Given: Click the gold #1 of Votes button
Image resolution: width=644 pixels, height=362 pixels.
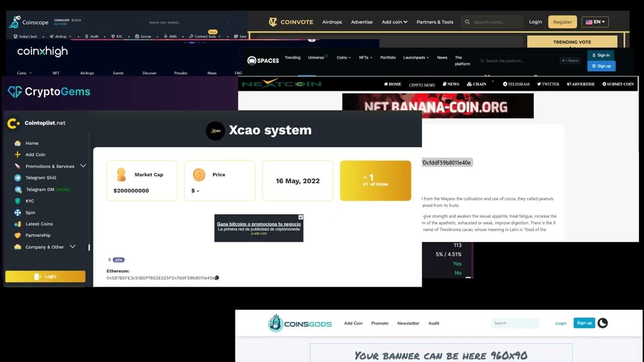Looking at the screenshot, I should click(x=375, y=180).
